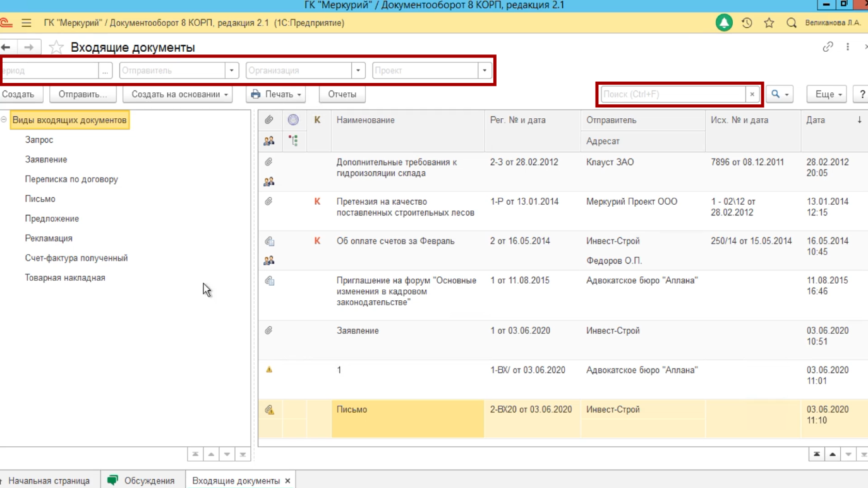Switch to Обсуждения tab
The width and height of the screenshot is (868, 488).
pyautogui.click(x=141, y=480)
